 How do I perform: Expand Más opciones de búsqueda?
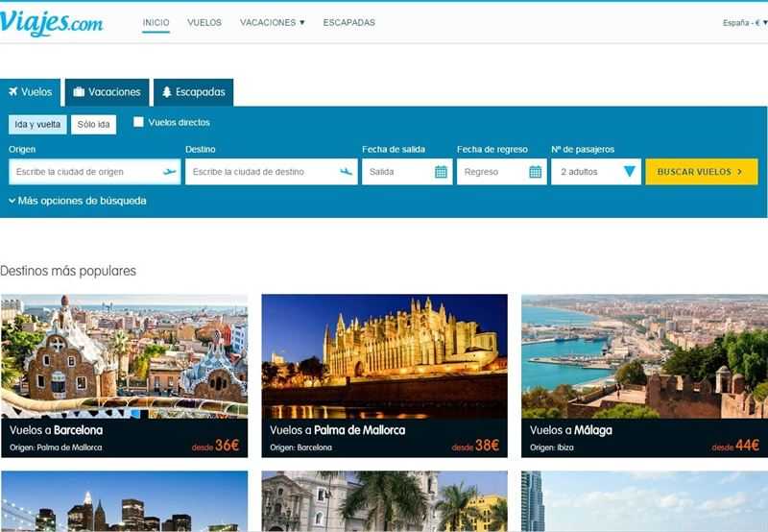click(x=78, y=201)
